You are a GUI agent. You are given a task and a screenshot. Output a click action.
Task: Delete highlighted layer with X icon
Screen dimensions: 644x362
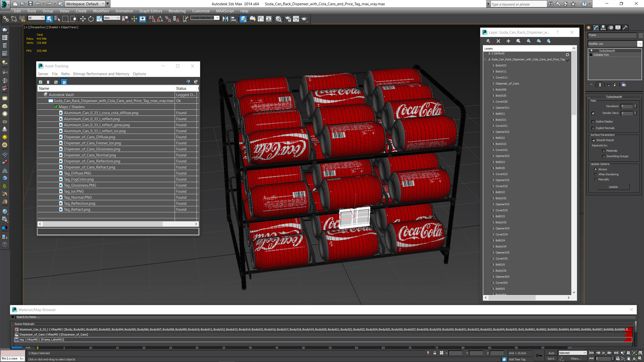pos(498,41)
